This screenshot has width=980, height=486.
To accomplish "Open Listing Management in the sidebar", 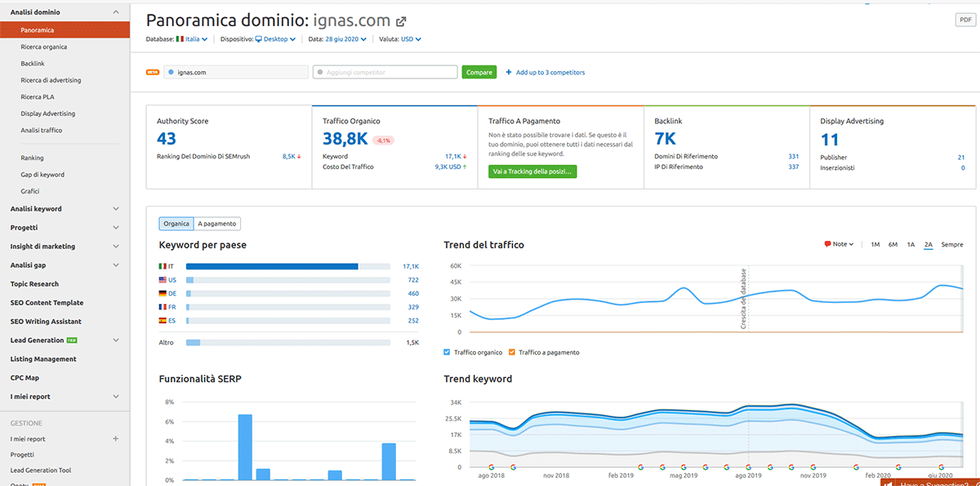I will tap(43, 359).
